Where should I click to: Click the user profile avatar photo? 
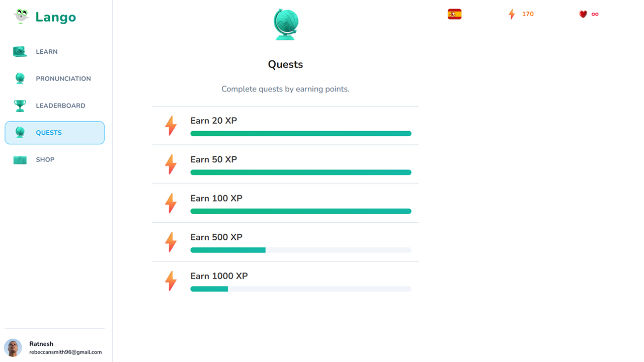point(13,347)
